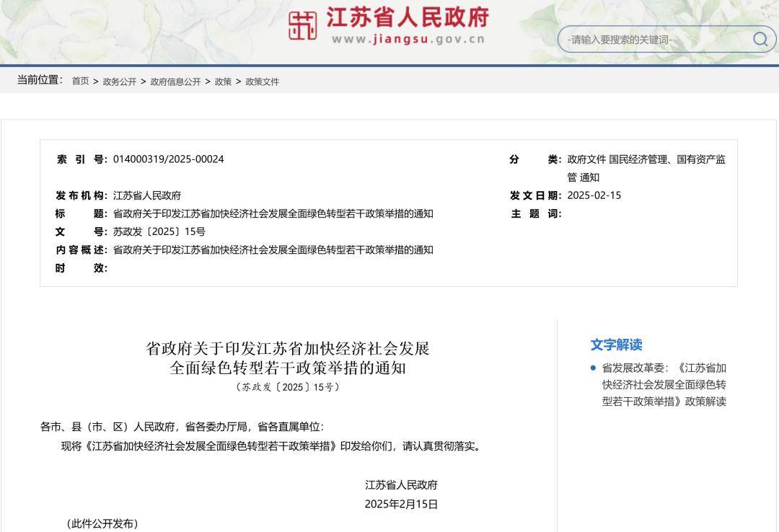
Task: Click the Jiangsu government red logo emblem
Action: 302,25
